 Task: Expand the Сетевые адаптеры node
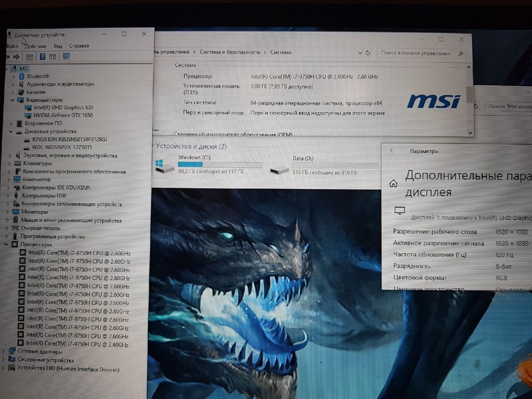(x=4, y=351)
